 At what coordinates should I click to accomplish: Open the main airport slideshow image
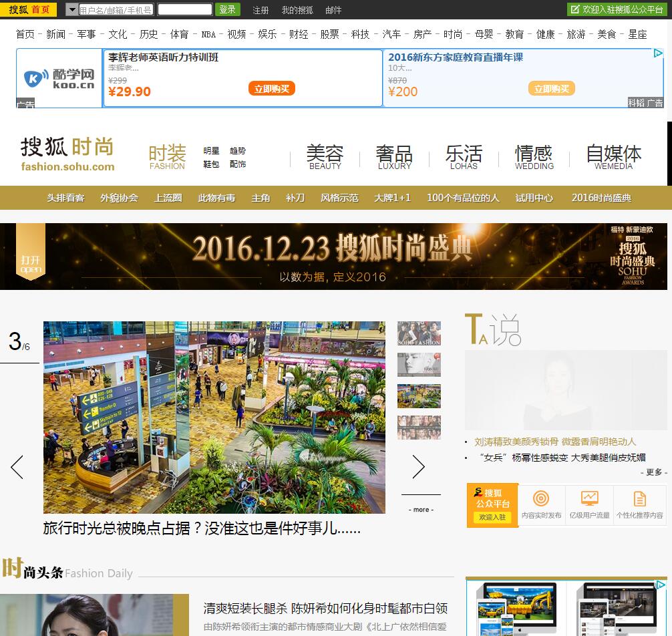pos(214,418)
